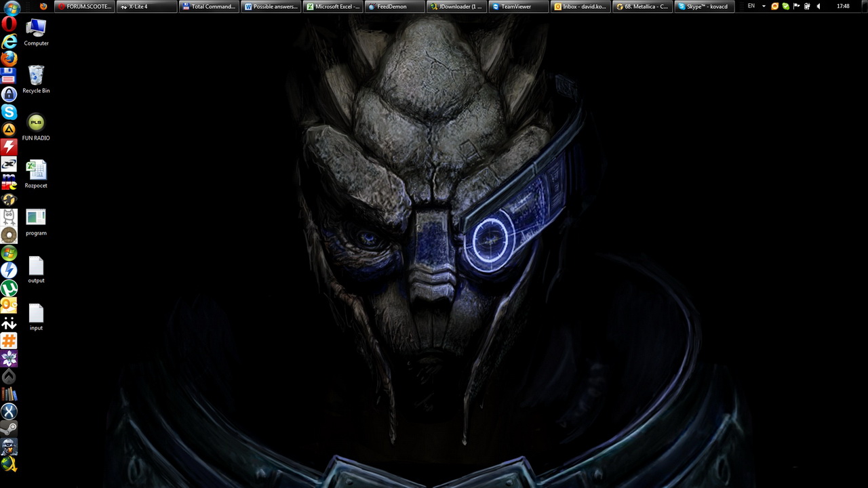Image resolution: width=868 pixels, height=488 pixels.
Task: Switch to the Total Commander taskbar window
Action: tap(209, 7)
